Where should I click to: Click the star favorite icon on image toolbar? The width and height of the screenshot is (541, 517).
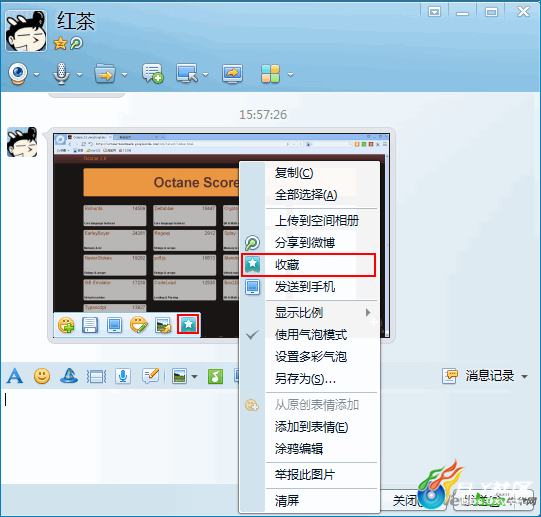point(188,324)
